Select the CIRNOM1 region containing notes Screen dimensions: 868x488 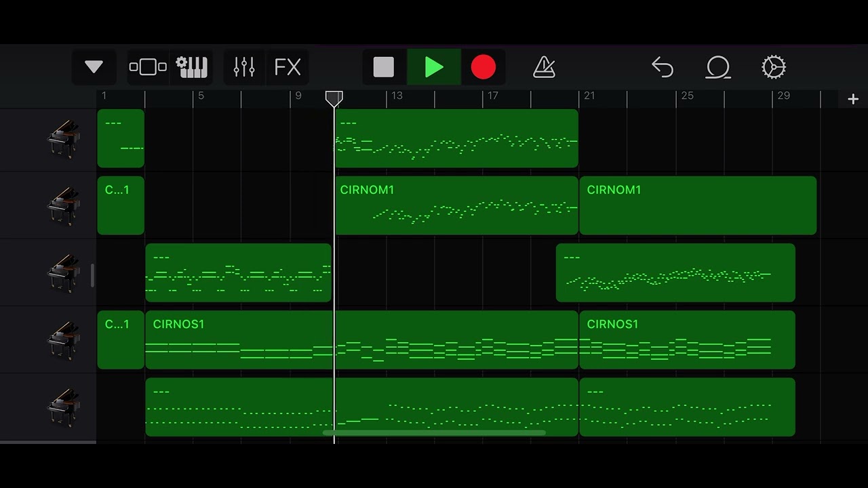456,205
